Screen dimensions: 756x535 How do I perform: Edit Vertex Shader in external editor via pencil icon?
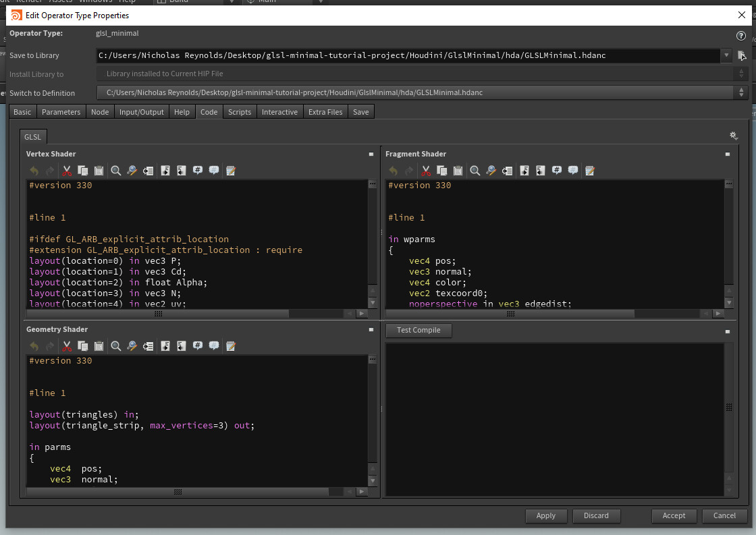pyautogui.click(x=230, y=171)
